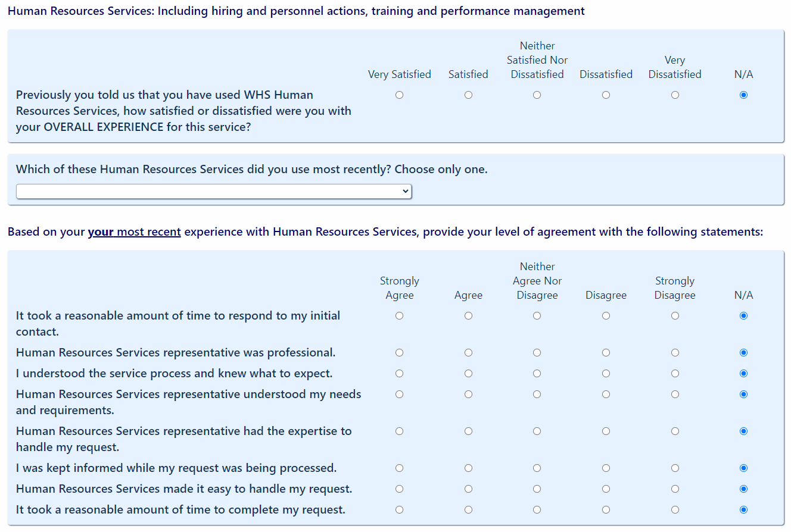Select Agree for made it easy to handle request
Image resolution: width=791 pixels, height=532 pixels.
468,489
